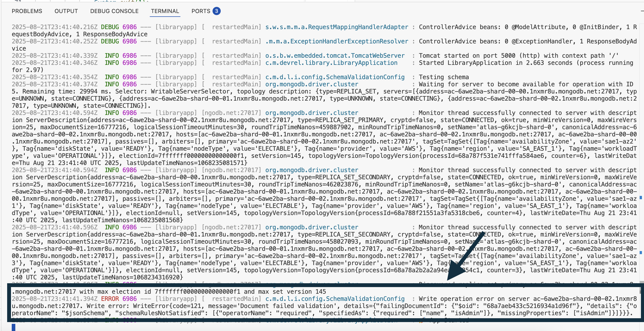
Task: Click '.m.m.a.ExceptionHandlerExceptionResolver' logger name
Action: 337,41
